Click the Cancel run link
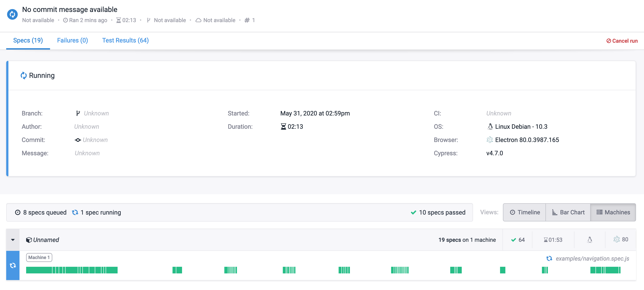The image size is (644, 290). 622,41
